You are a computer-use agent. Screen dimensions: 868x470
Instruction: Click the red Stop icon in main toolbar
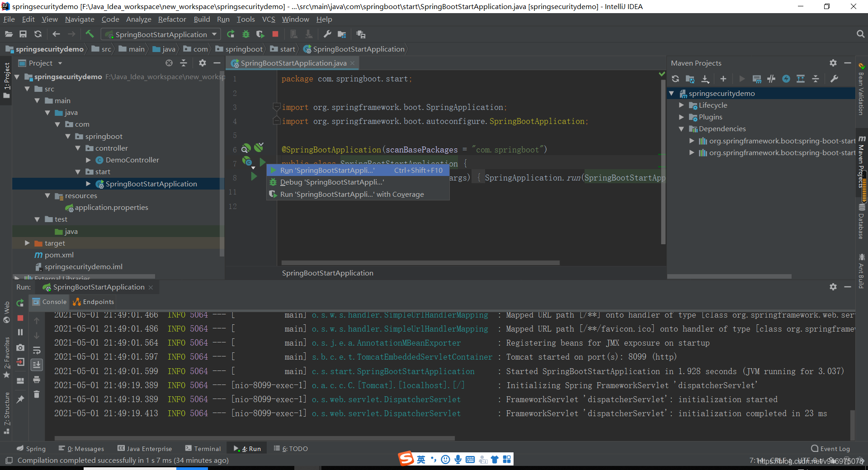click(x=275, y=34)
